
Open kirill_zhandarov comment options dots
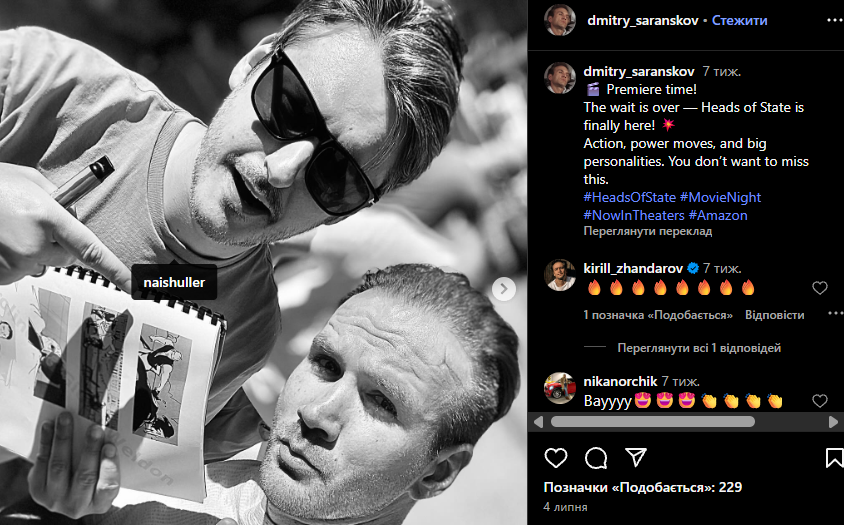[x=835, y=313]
